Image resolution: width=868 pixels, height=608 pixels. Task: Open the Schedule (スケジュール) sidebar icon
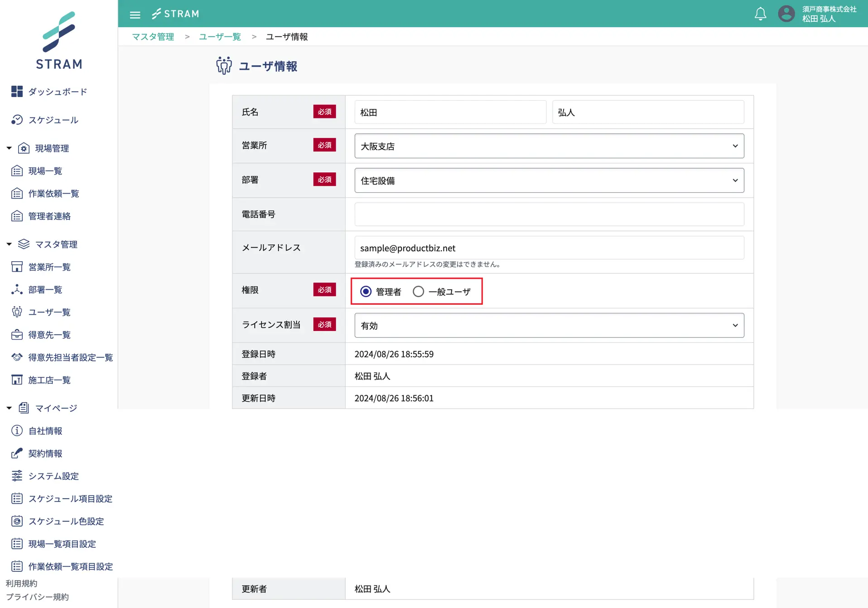pos(17,120)
